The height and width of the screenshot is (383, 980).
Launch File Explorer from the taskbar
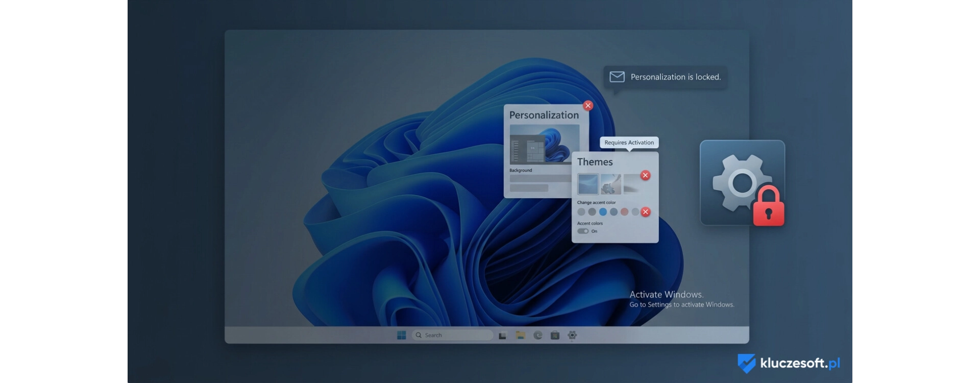pos(520,335)
